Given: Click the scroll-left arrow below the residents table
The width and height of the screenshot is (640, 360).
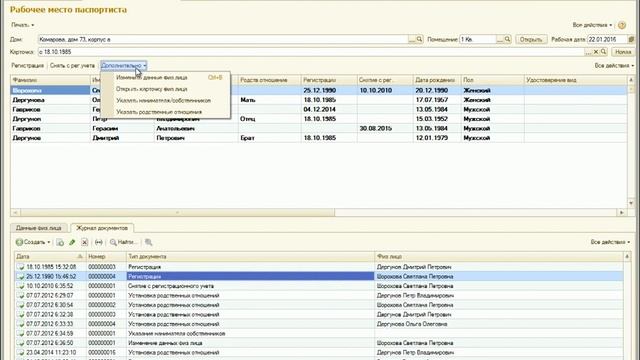Looking at the screenshot, I should click(15, 212).
